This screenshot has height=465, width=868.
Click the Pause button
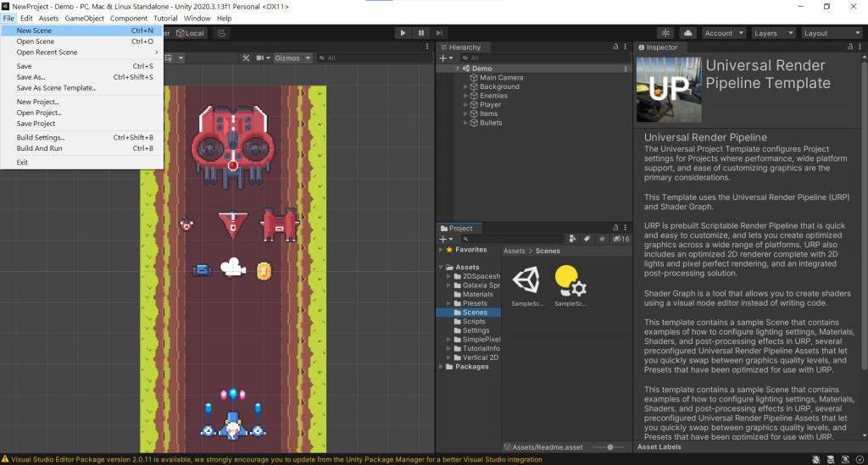tap(420, 33)
